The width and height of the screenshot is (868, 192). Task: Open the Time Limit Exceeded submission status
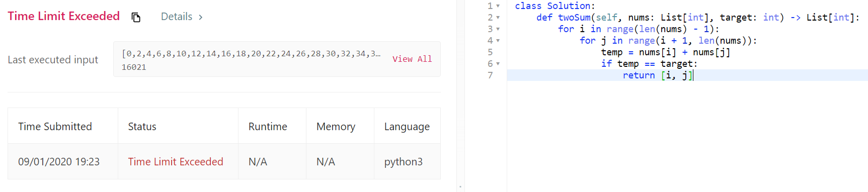pos(175,162)
